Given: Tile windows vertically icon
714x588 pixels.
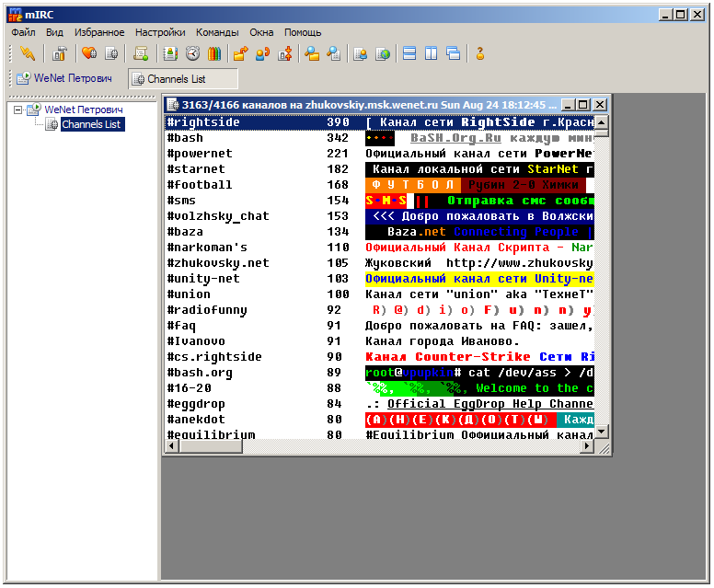Looking at the screenshot, I should click(x=432, y=53).
